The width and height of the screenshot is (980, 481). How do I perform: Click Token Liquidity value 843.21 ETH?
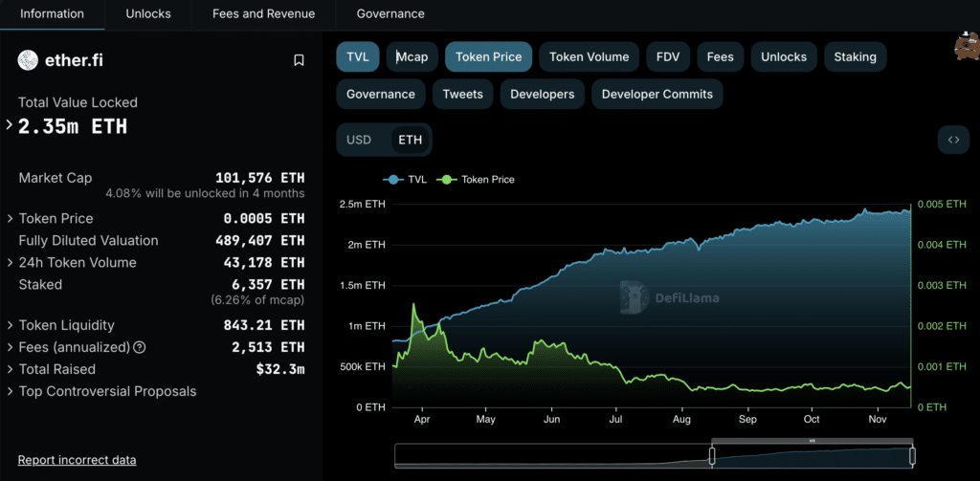click(264, 325)
